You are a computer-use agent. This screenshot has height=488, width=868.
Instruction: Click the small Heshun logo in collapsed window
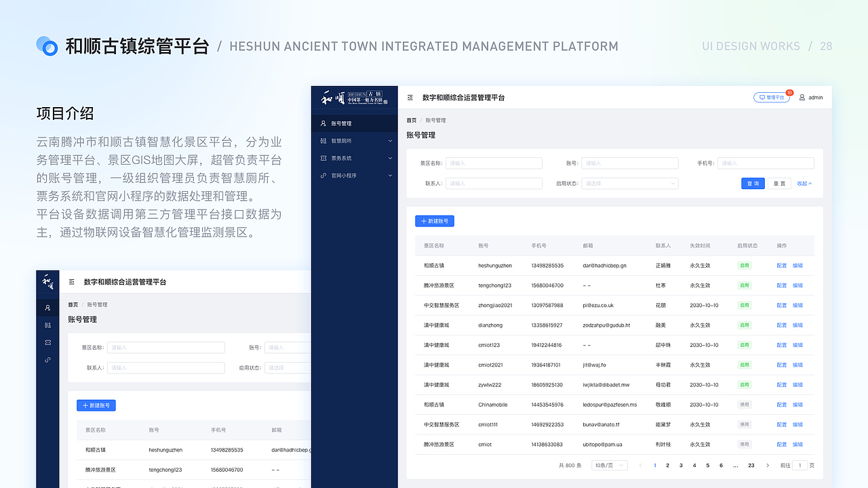pyautogui.click(x=47, y=281)
